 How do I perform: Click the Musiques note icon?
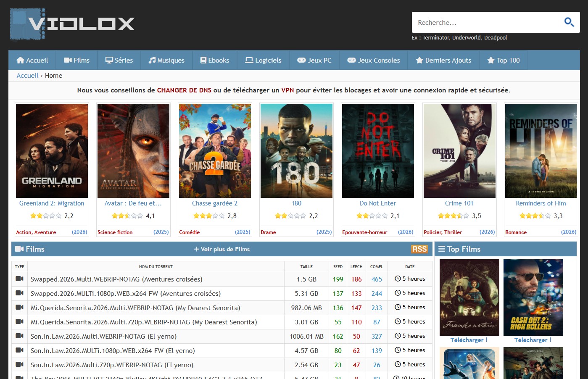[152, 60]
